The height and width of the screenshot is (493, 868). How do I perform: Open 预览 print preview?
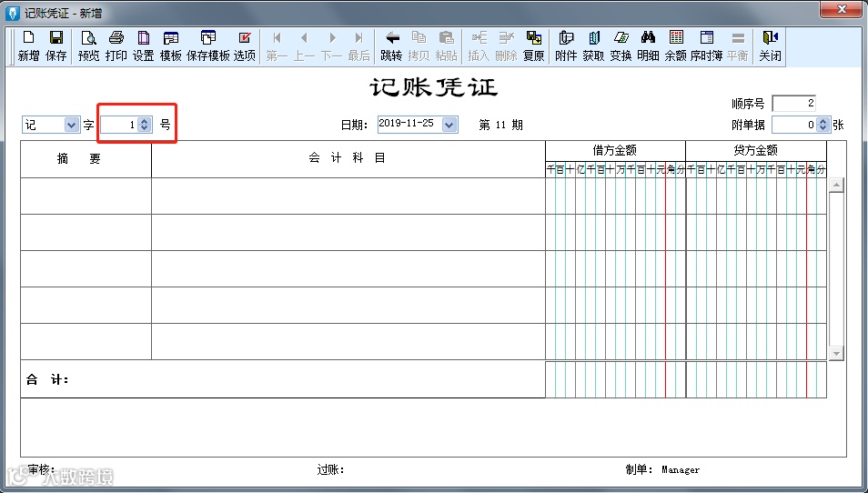[88, 45]
